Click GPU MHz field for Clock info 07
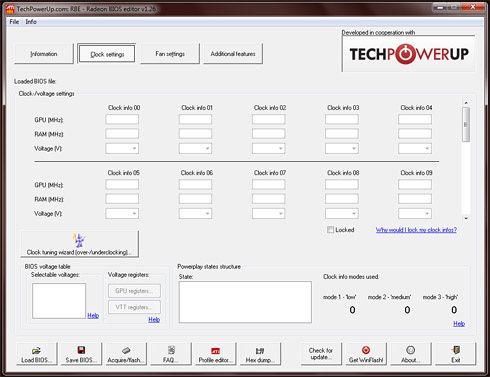This screenshot has width=490, height=377. click(269, 184)
